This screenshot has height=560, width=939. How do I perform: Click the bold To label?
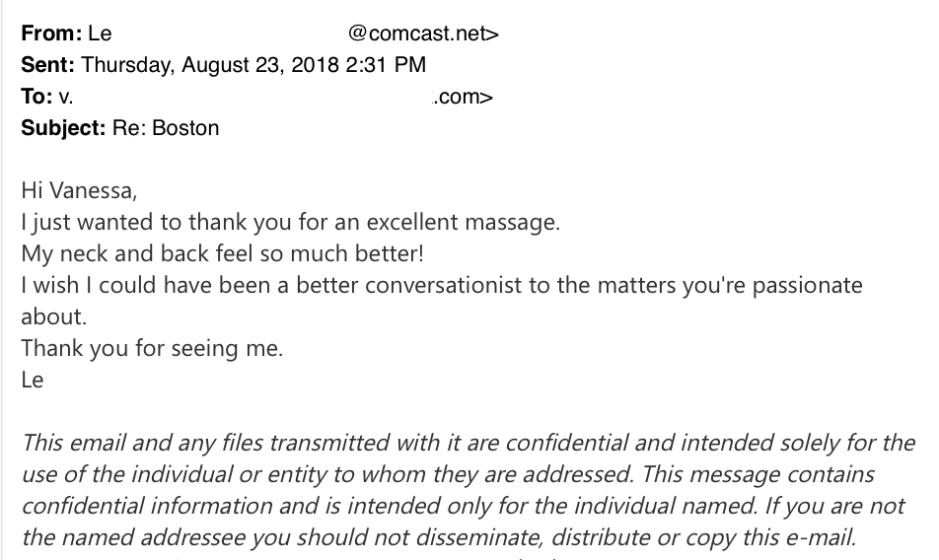36,97
